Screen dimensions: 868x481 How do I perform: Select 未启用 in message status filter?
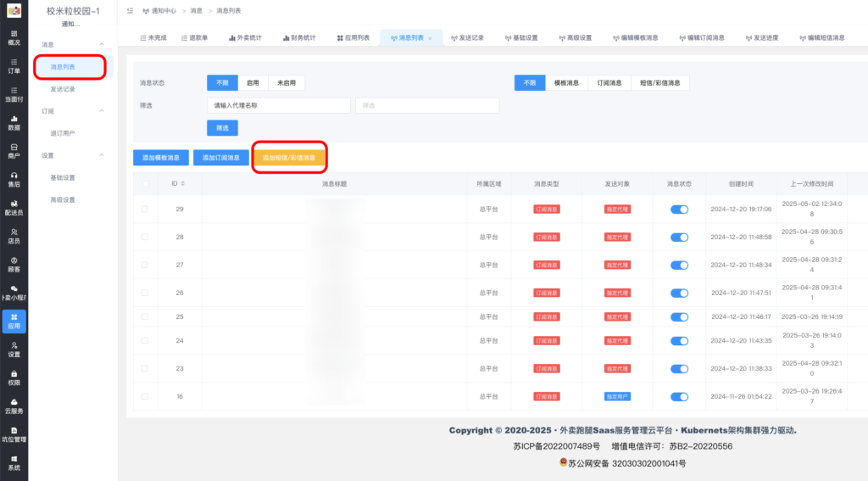pos(287,83)
